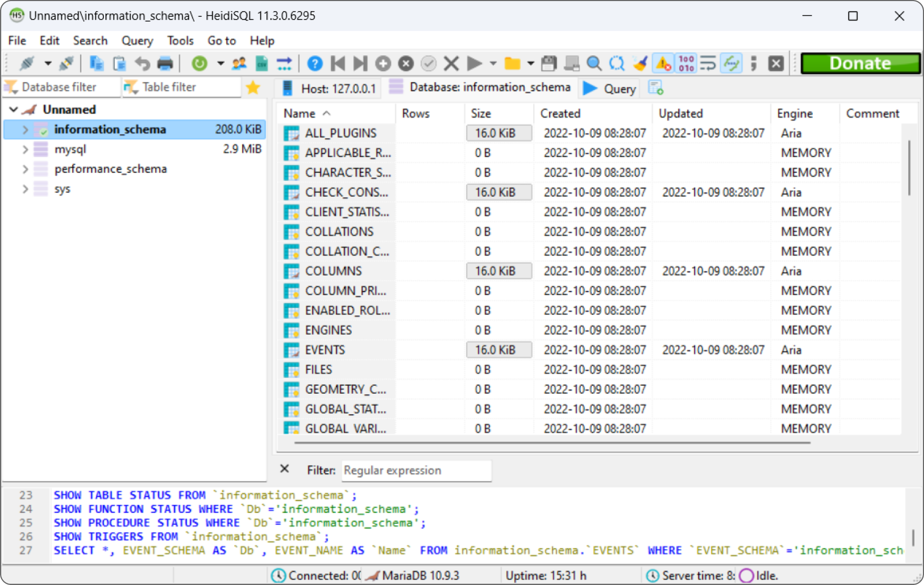The image size is (924, 585).
Task: Click the delete row circle-x icon
Action: click(406, 64)
